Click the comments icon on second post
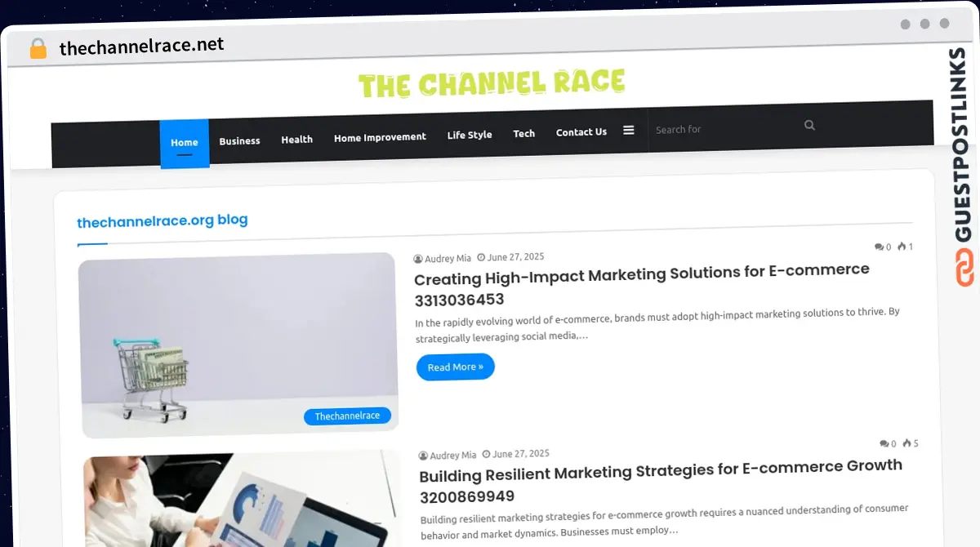Viewport: 980px width, 547px height. point(884,444)
